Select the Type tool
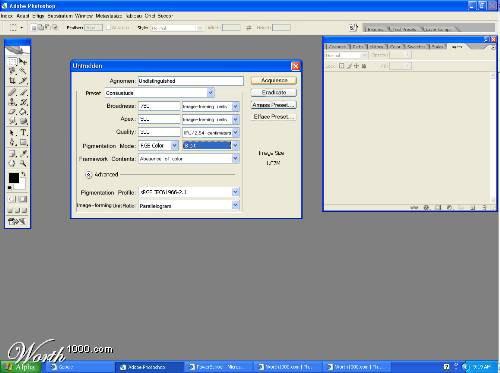This screenshot has width=500, height=373. click(x=23, y=132)
